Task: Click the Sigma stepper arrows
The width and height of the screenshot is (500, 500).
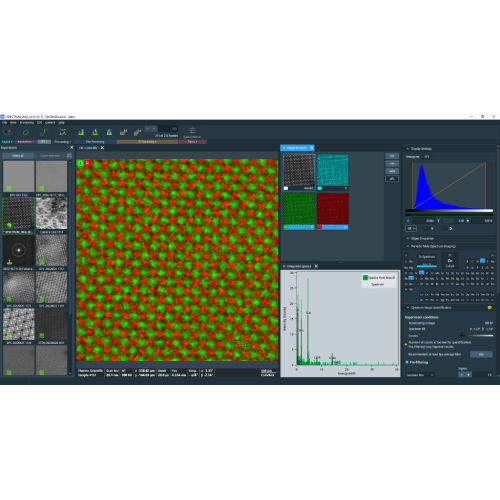Action: (x=465, y=375)
